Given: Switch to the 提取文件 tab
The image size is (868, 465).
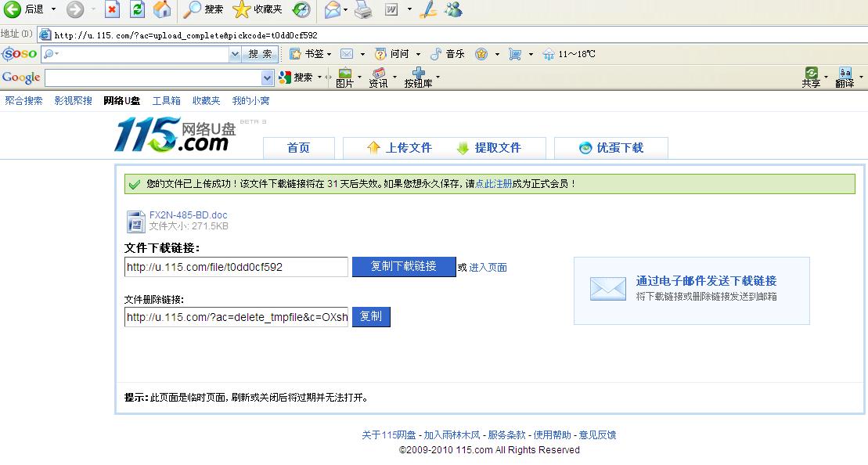Looking at the screenshot, I should pyautogui.click(x=488, y=148).
